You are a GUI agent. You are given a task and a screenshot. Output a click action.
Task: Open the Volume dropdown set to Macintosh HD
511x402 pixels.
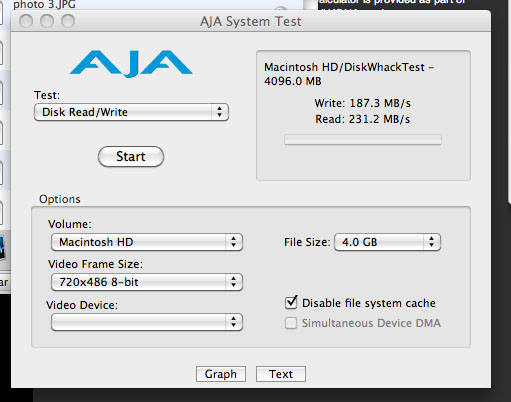pyautogui.click(x=147, y=242)
